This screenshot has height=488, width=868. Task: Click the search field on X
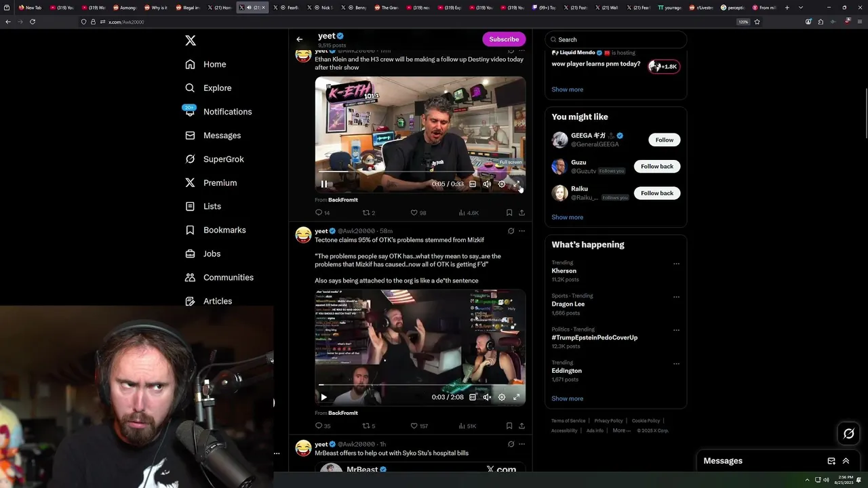(616, 39)
